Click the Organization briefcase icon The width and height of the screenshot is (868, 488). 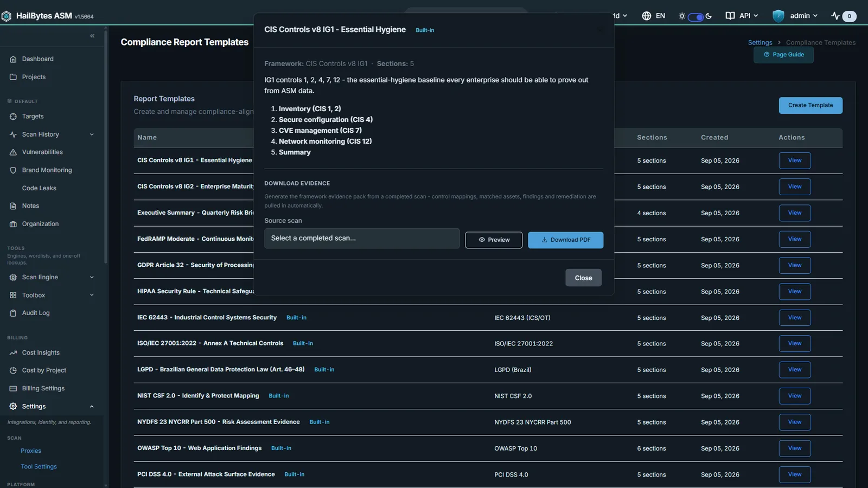[13, 224]
